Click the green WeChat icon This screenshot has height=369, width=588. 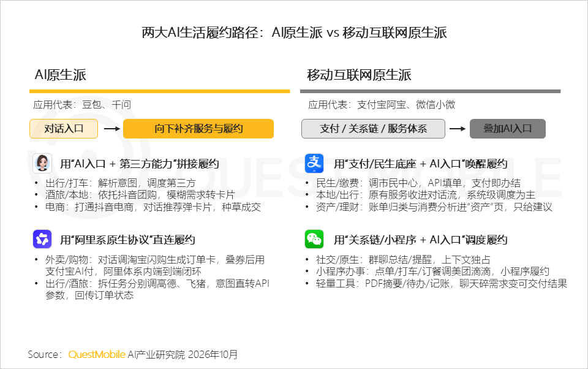(314, 239)
